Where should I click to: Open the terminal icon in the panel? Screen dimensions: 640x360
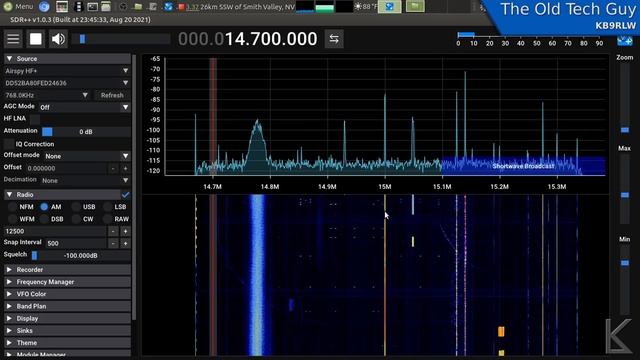pos(92,6)
